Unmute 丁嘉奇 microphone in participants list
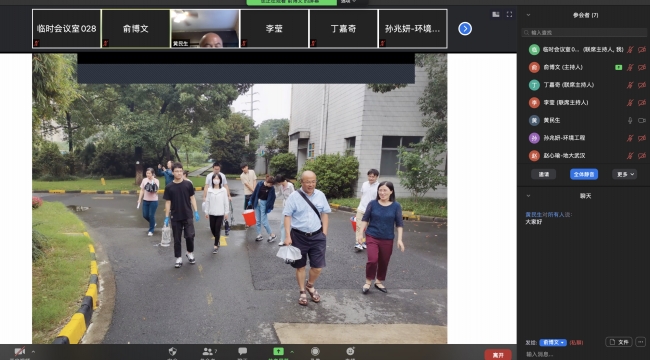This screenshot has height=360, width=650. tap(630, 85)
